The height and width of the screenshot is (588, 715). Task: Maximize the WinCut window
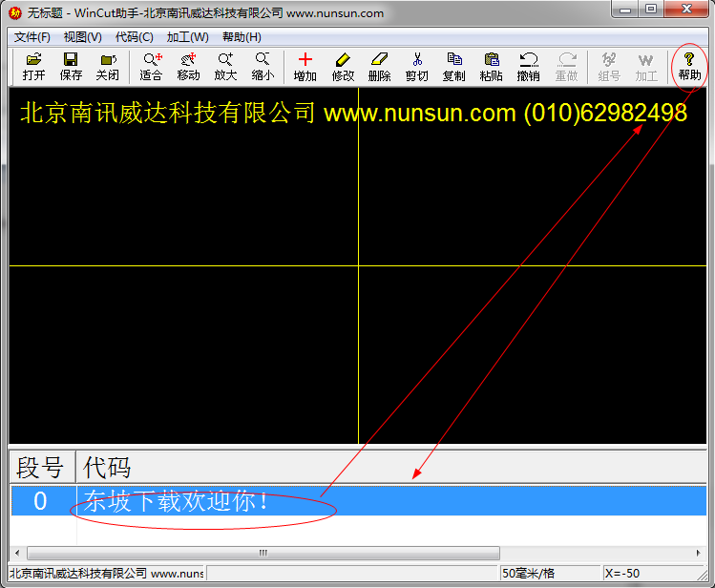[x=651, y=10]
